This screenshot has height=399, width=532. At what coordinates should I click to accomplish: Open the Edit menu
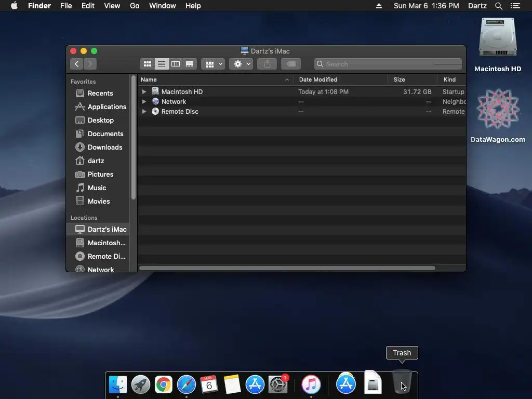(88, 6)
